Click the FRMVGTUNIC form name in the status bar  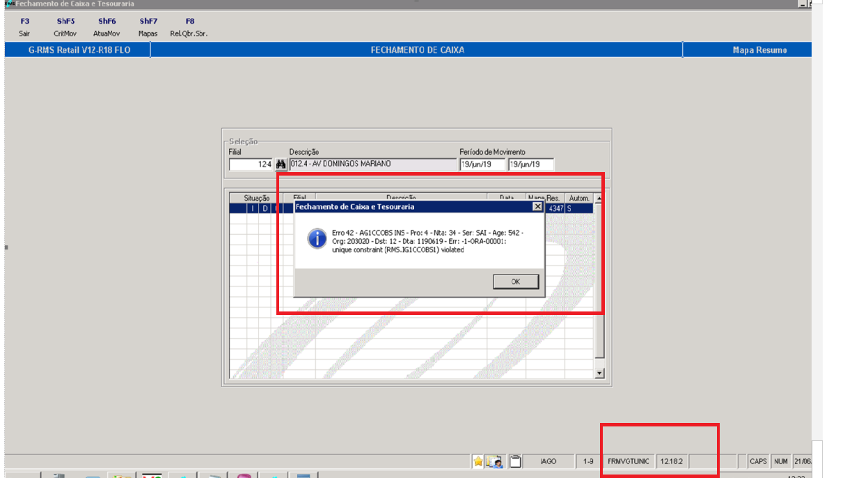(628, 461)
